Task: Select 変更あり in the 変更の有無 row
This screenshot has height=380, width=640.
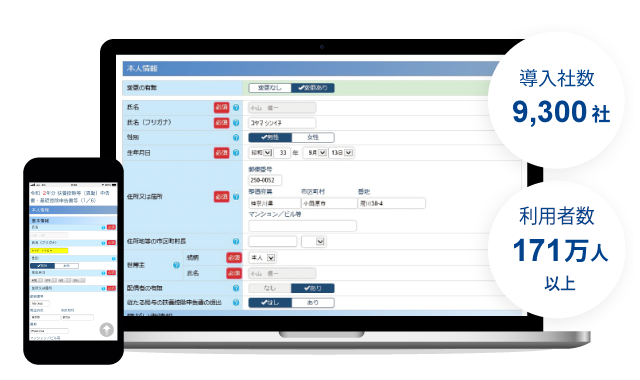Action: pyautogui.click(x=313, y=88)
